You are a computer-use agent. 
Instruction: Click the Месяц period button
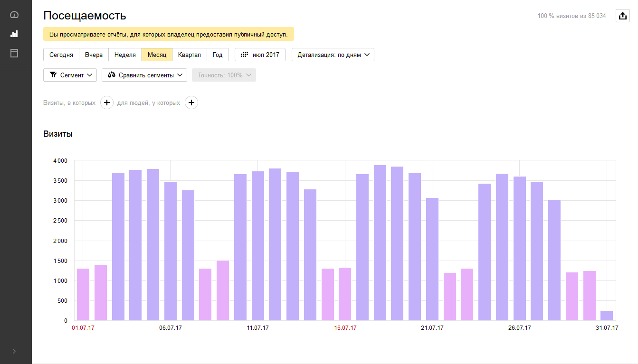coord(157,55)
